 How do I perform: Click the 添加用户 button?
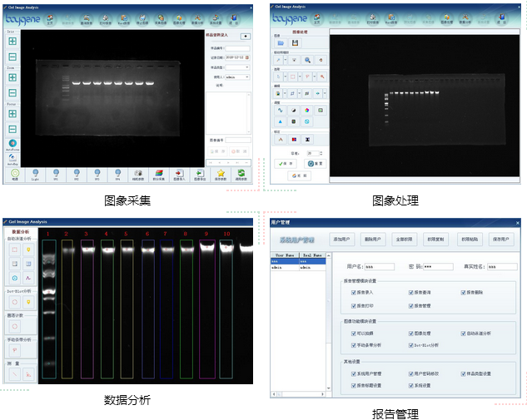pyautogui.click(x=342, y=240)
